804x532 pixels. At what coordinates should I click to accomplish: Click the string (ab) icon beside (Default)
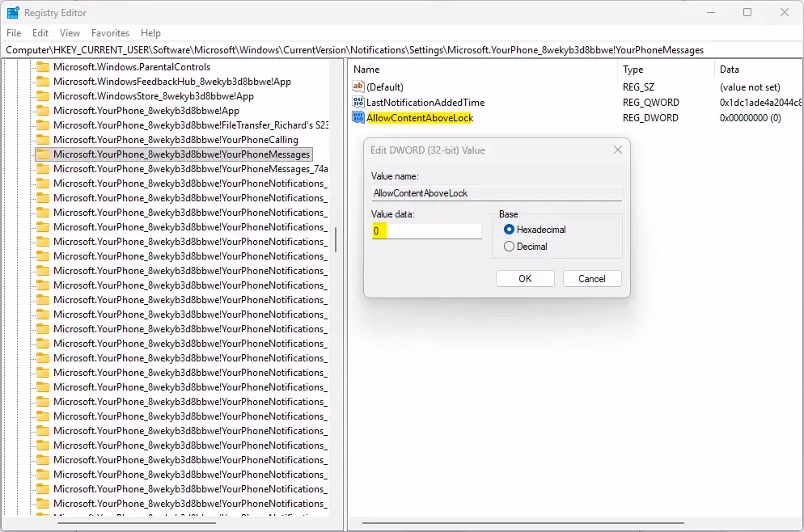pyautogui.click(x=358, y=87)
